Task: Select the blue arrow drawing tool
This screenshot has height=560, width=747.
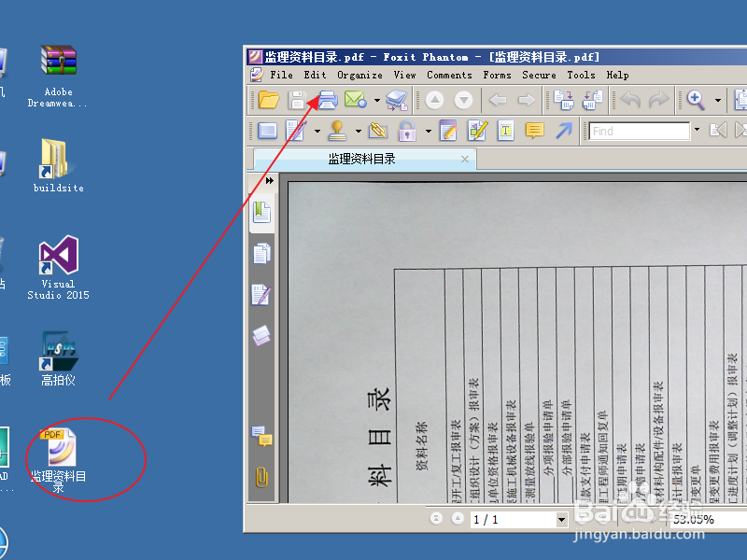Action: pyautogui.click(x=564, y=131)
